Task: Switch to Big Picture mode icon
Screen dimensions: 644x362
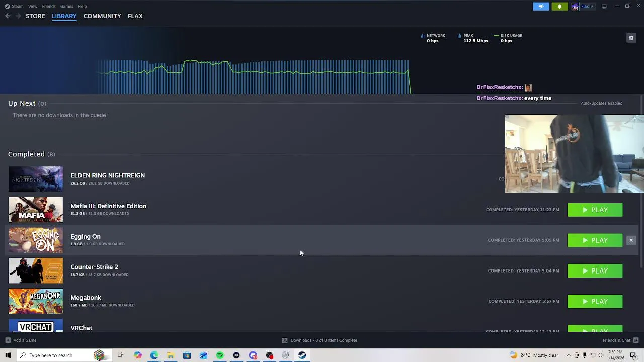Action: 604,6
